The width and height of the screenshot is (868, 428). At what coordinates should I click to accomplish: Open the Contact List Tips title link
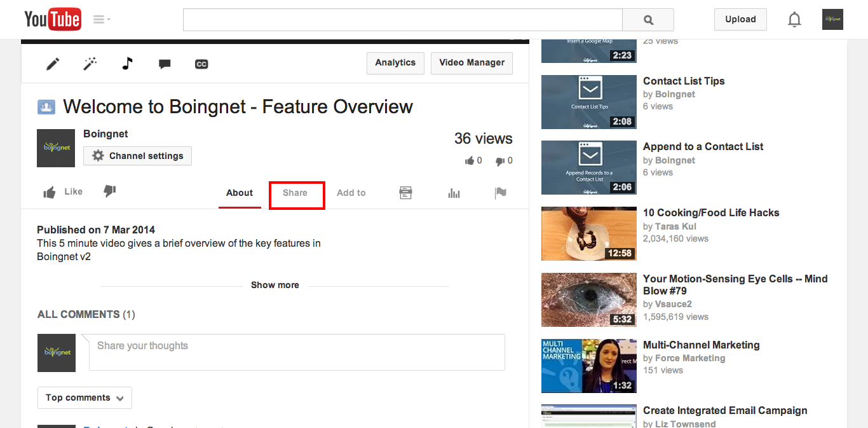[684, 81]
